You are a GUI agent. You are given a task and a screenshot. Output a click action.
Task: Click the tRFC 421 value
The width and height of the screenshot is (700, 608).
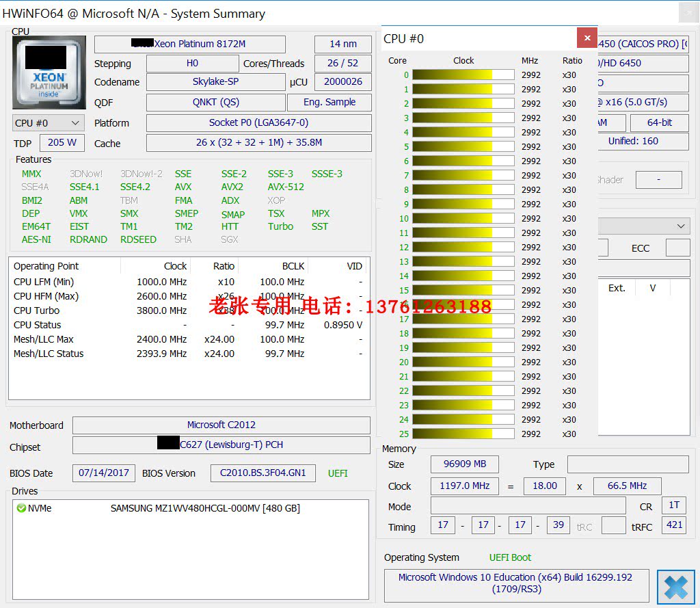(674, 525)
